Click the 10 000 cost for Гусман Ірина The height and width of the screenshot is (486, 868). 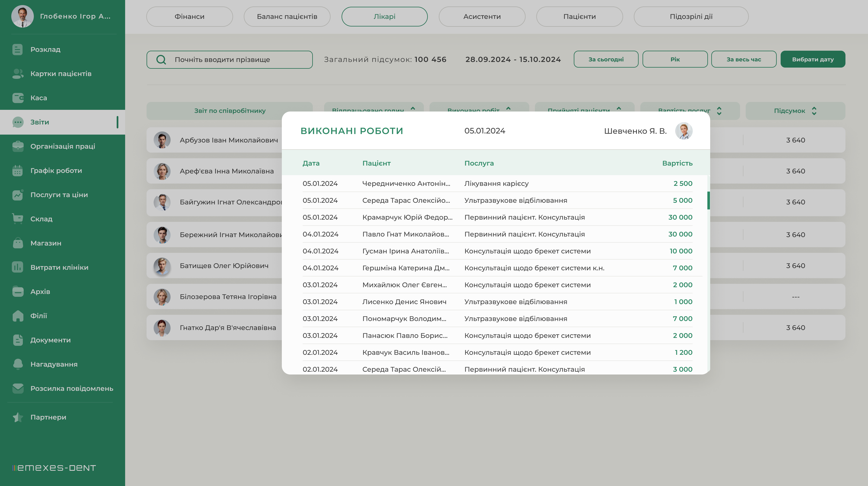point(681,251)
